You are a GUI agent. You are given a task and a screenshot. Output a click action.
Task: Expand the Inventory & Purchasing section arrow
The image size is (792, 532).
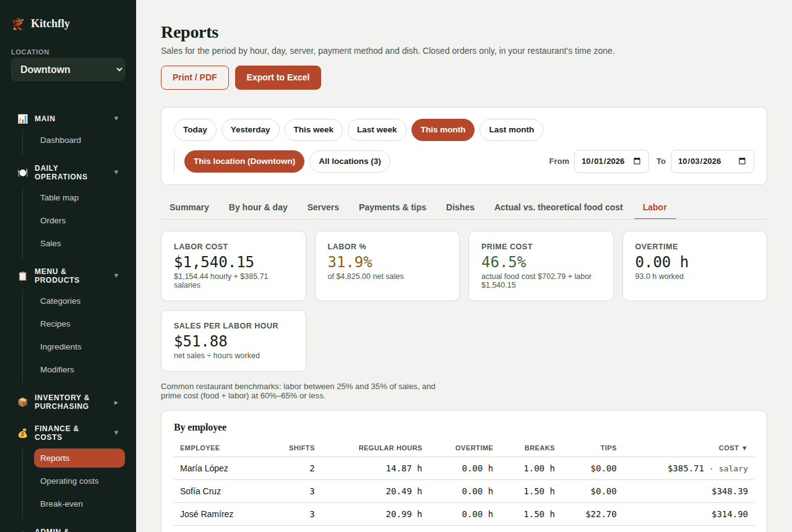point(116,402)
